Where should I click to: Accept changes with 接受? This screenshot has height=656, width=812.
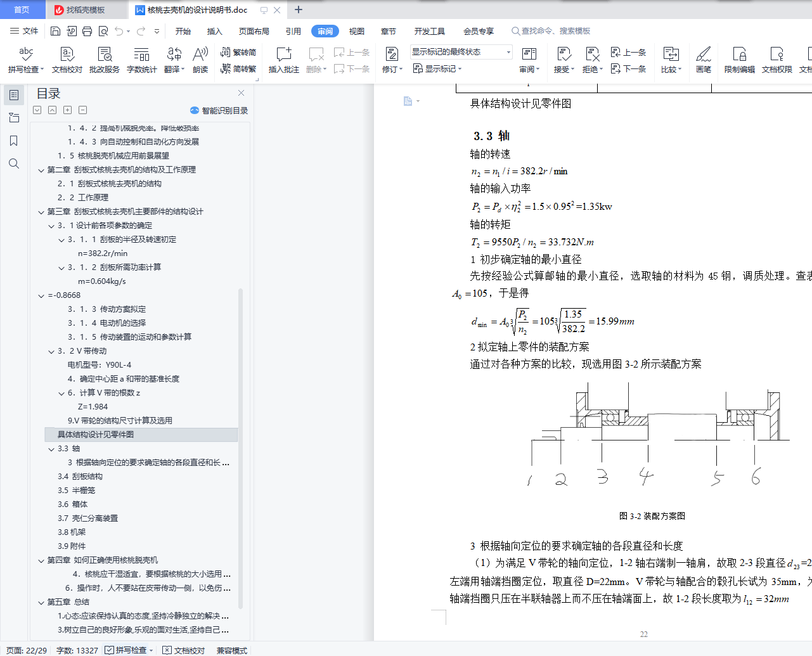click(x=564, y=60)
